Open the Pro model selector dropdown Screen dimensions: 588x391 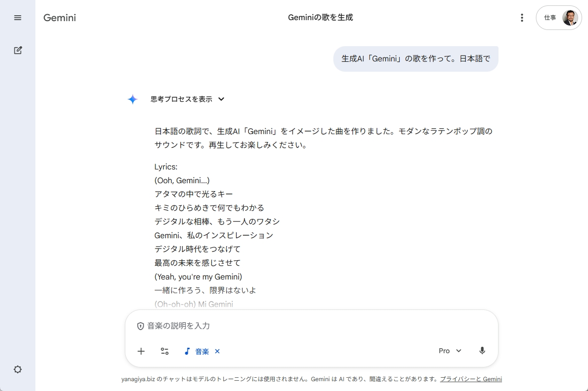coord(449,350)
